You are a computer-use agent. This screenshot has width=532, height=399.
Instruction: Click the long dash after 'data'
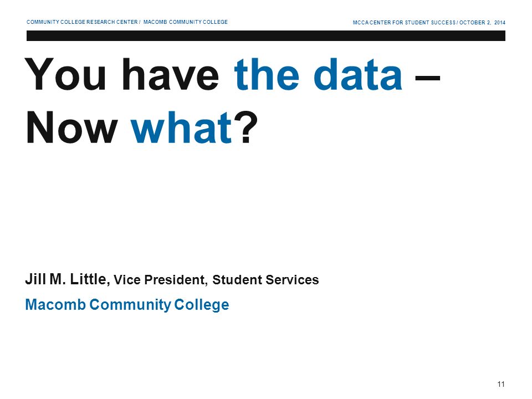[x=427, y=78]
